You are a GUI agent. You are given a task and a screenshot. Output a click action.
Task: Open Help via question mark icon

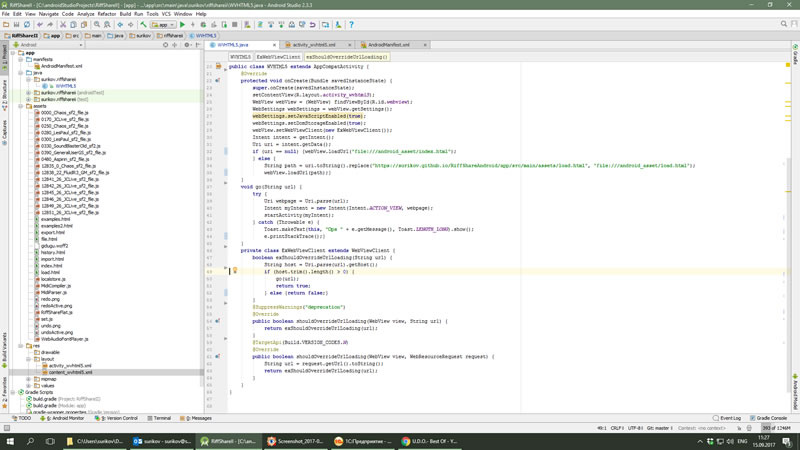pyautogui.click(x=351, y=25)
